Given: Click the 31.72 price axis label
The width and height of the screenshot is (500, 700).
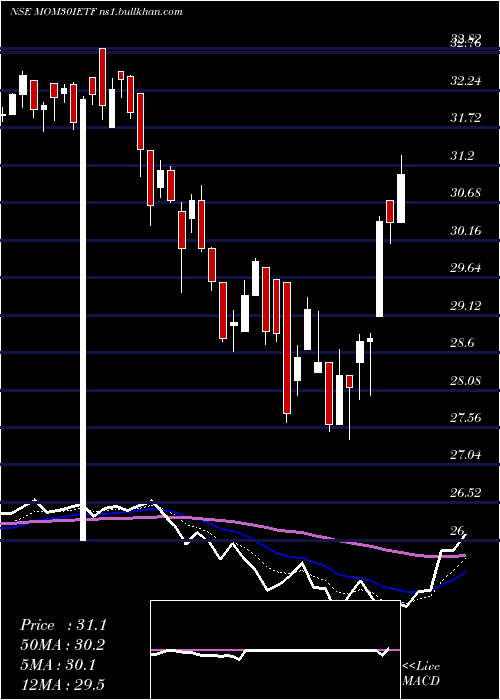Looking at the screenshot, I should pyautogui.click(x=466, y=118).
